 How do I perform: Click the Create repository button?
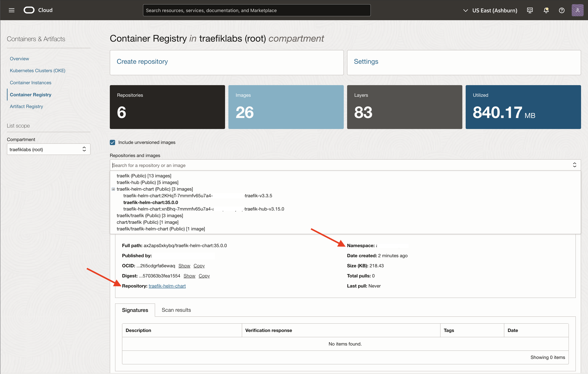coord(142,61)
